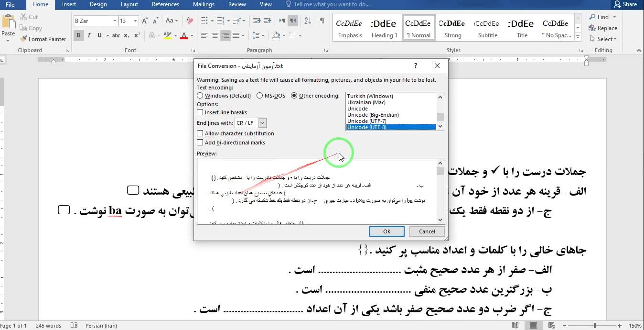Select Unicode (UTF-7) in encoding list
This screenshot has height=330, width=644.
click(366, 121)
